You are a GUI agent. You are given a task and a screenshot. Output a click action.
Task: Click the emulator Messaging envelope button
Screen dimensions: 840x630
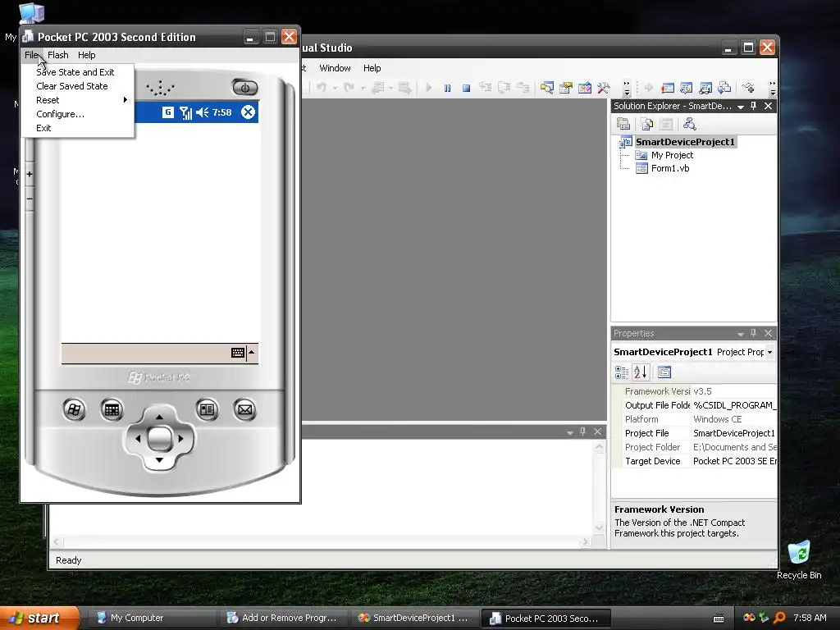click(x=244, y=410)
